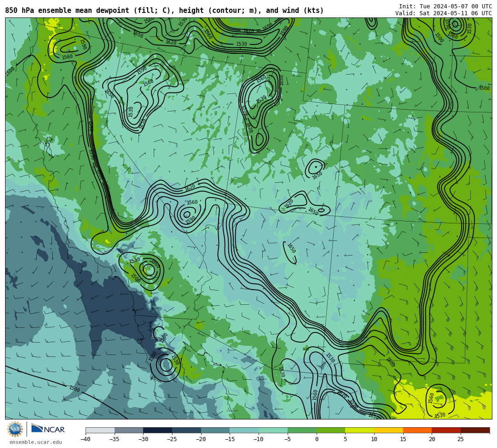
Task: Click the NSF logo
Action: pos(15,430)
